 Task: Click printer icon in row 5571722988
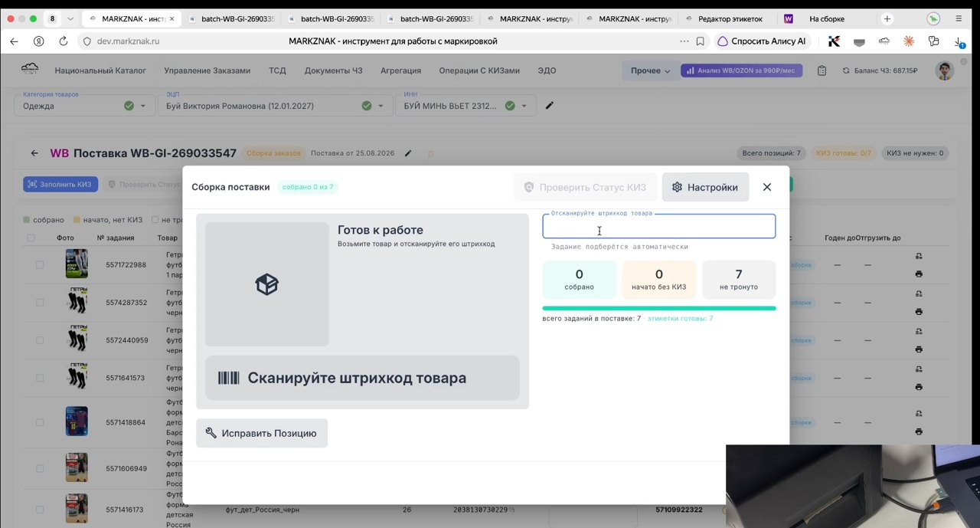[x=919, y=274]
